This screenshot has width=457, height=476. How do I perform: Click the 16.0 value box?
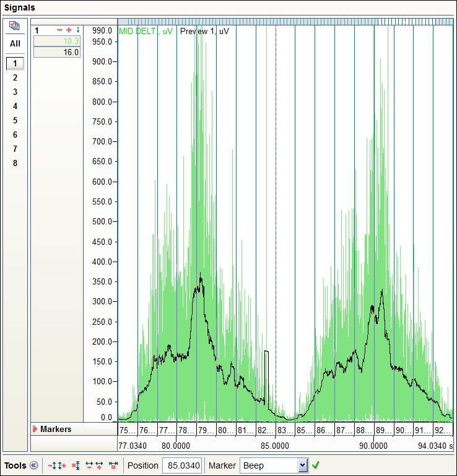click(57, 52)
